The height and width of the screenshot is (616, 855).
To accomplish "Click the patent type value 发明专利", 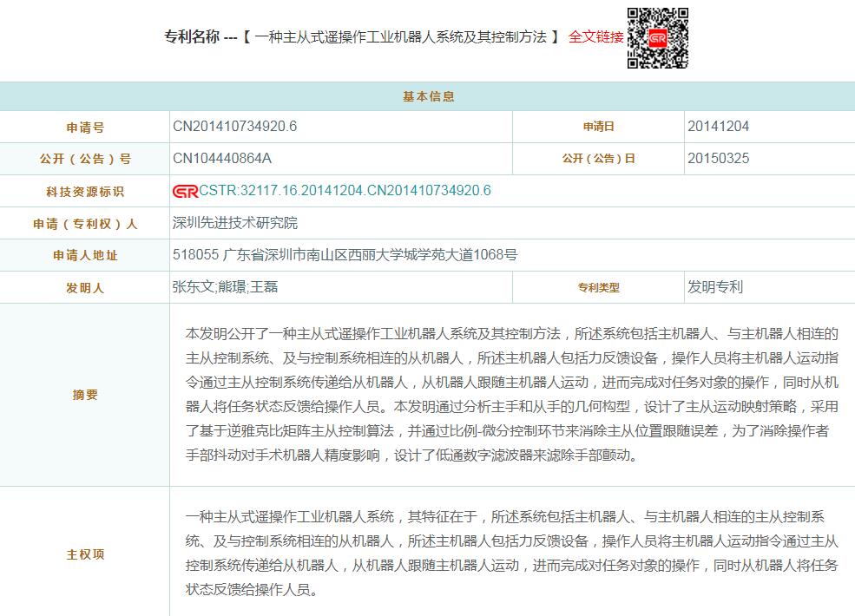I will 715,287.
